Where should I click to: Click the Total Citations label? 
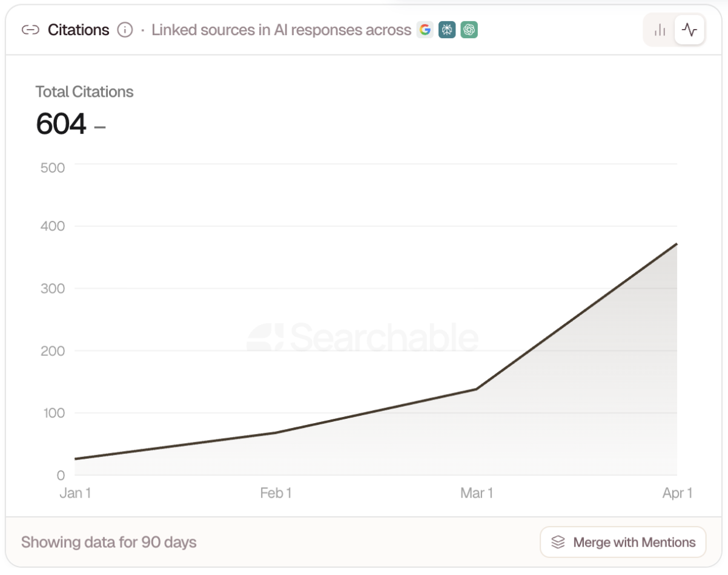[84, 92]
